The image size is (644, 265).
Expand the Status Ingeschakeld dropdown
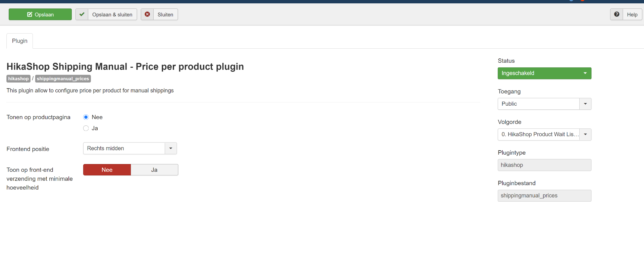(544, 73)
